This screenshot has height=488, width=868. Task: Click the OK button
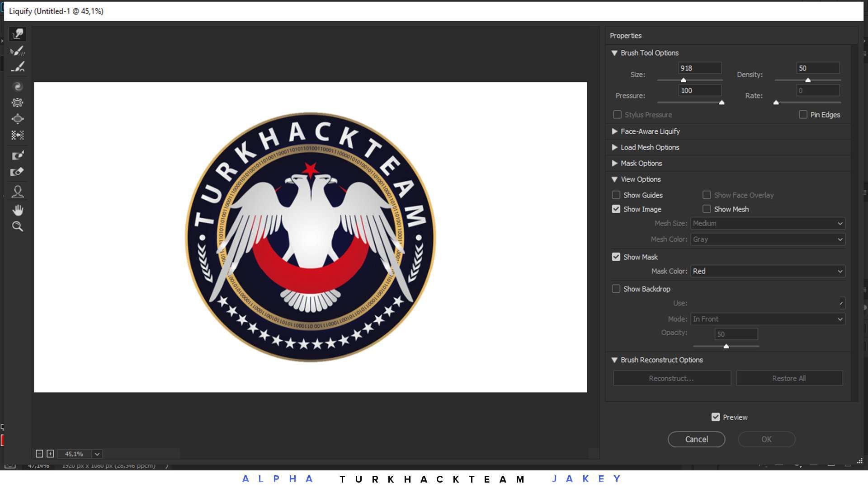[766, 439]
